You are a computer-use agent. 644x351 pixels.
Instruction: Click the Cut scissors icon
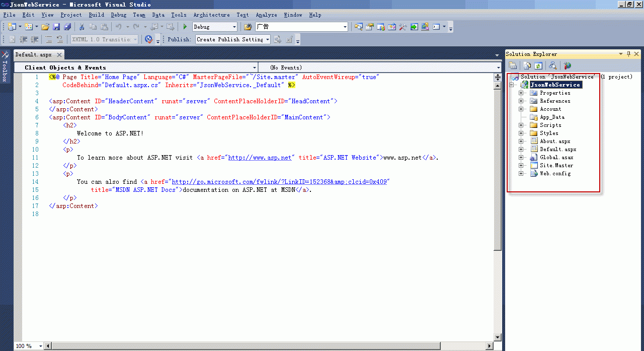tap(82, 27)
